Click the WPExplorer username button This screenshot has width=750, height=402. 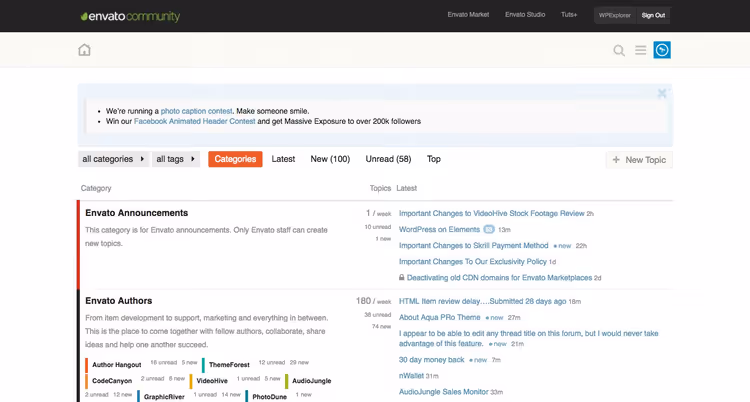tap(615, 15)
